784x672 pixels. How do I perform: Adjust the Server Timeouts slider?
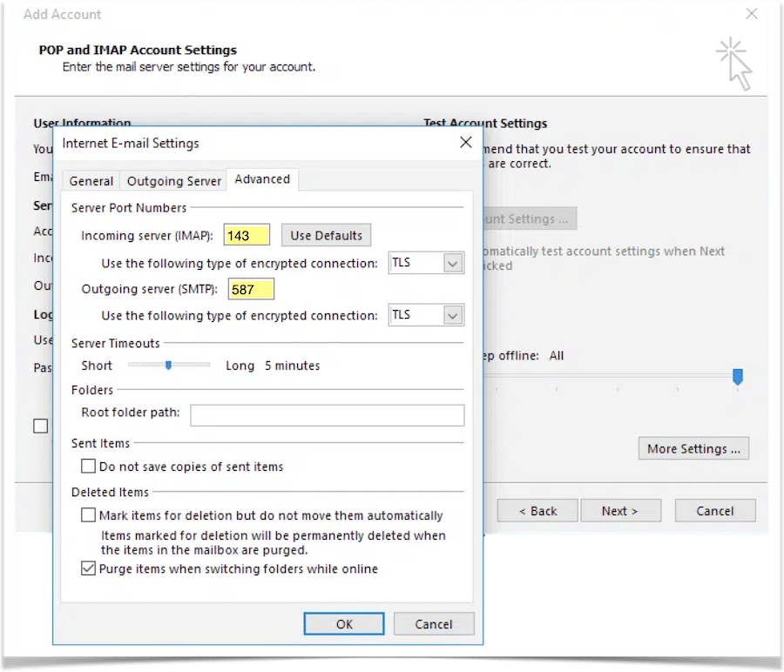coord(168,366)
